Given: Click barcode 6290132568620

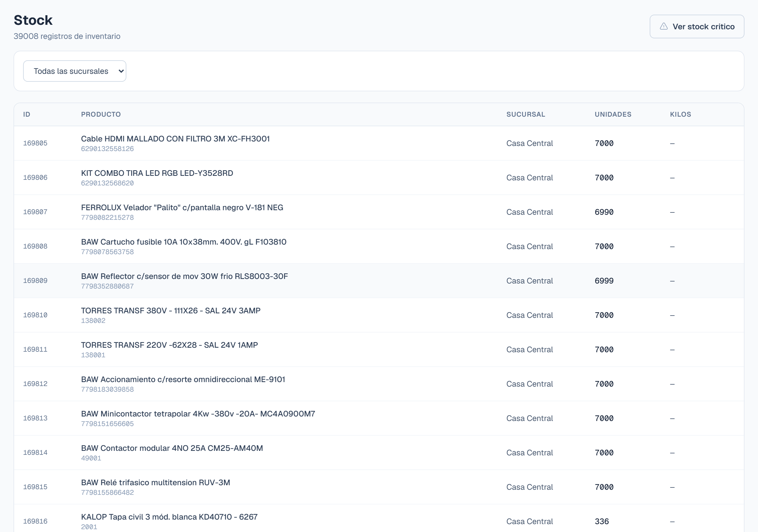Looking at the screenshot, I should pyautogui.click(x=107, y=183).
